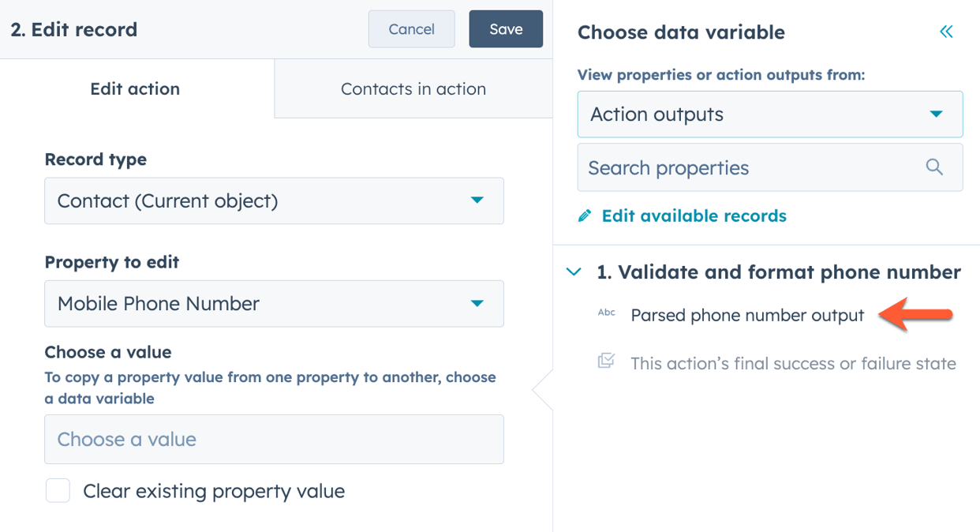Collapse Validate and format phone number section
Image resolution: width=980 pixels, height=532 pixels.
click(570, 271)
